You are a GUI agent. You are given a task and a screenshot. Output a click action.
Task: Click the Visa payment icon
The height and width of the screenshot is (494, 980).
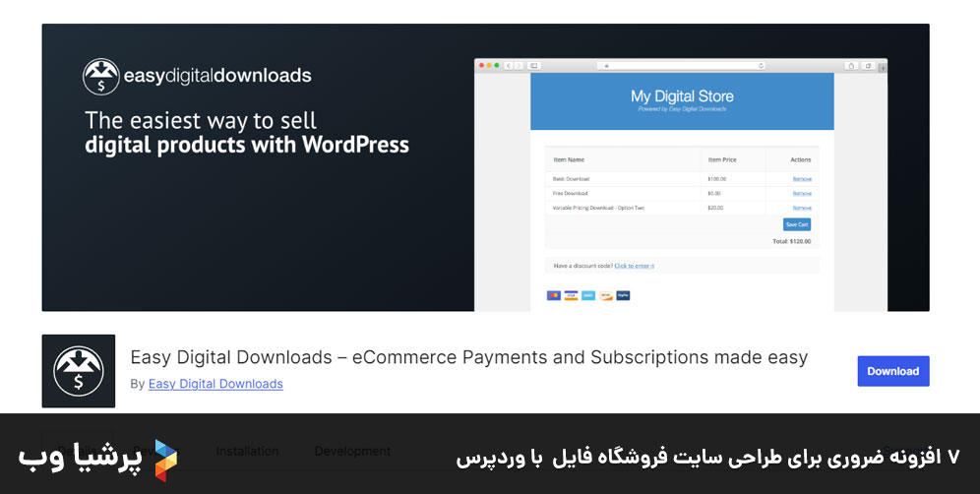[x=571, y=295]
